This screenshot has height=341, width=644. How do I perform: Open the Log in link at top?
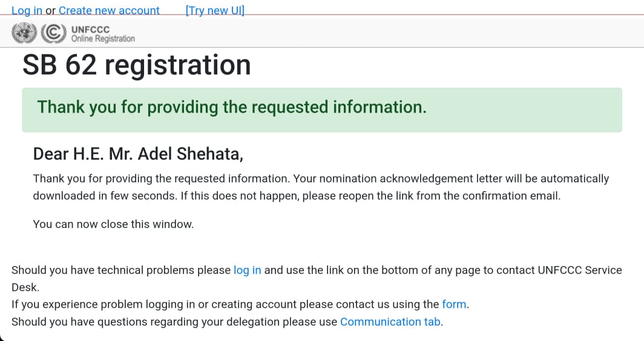27,10
